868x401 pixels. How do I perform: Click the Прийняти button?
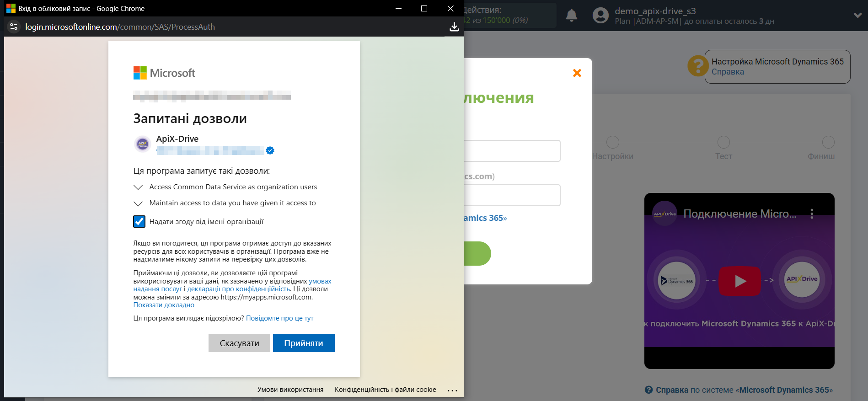[304, 343]
